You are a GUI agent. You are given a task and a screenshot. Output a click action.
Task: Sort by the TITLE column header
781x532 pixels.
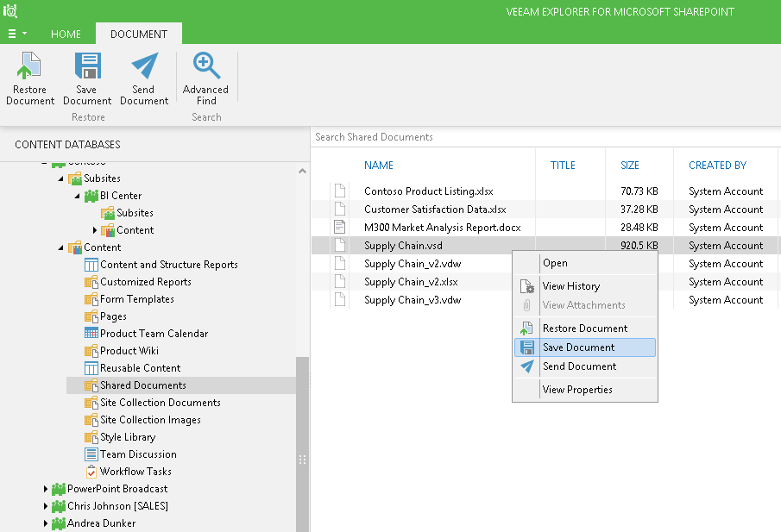tap(563, 166)
